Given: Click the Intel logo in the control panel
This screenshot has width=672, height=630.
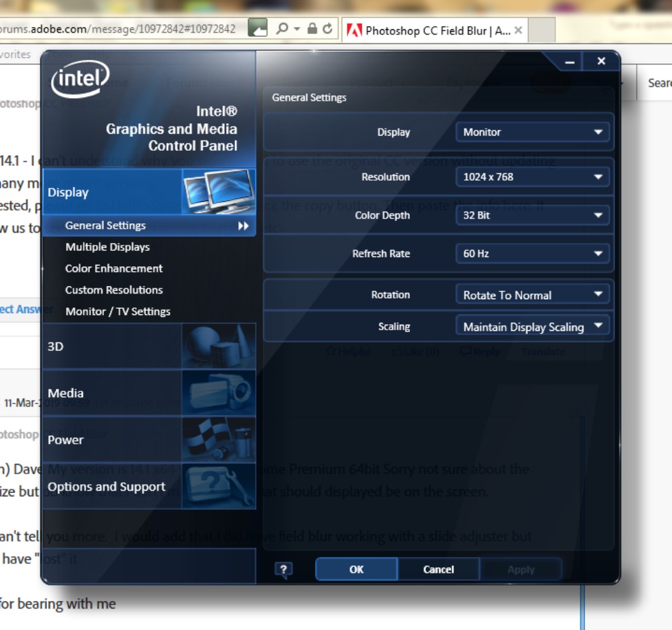Looking at the screenshot, I should pos(80,79).
